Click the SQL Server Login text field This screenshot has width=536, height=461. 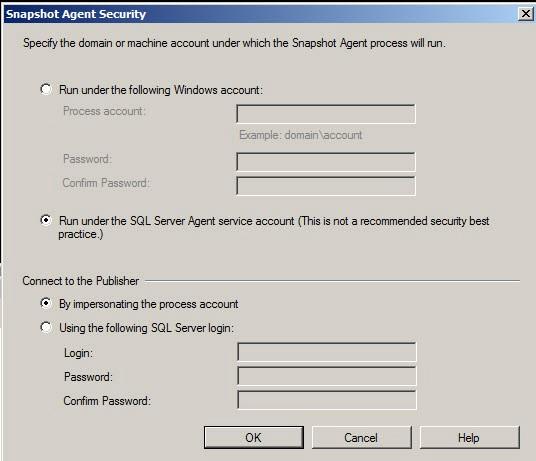327,352
